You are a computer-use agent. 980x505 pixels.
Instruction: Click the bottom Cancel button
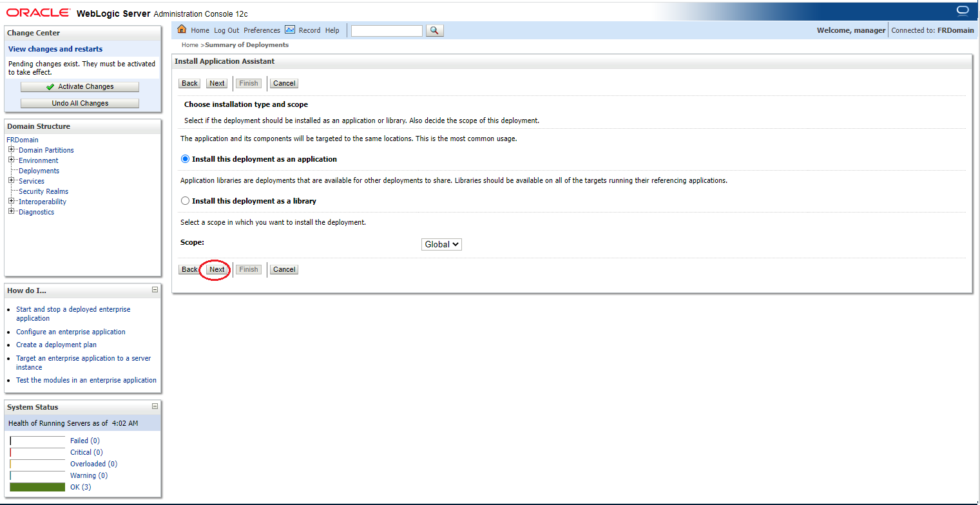(283, 269)
